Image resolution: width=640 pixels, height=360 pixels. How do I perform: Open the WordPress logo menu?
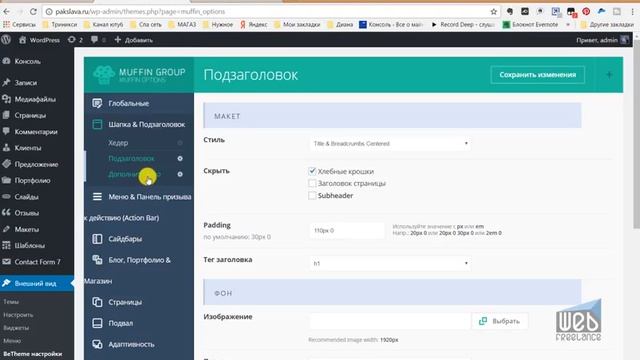(6, 40)
